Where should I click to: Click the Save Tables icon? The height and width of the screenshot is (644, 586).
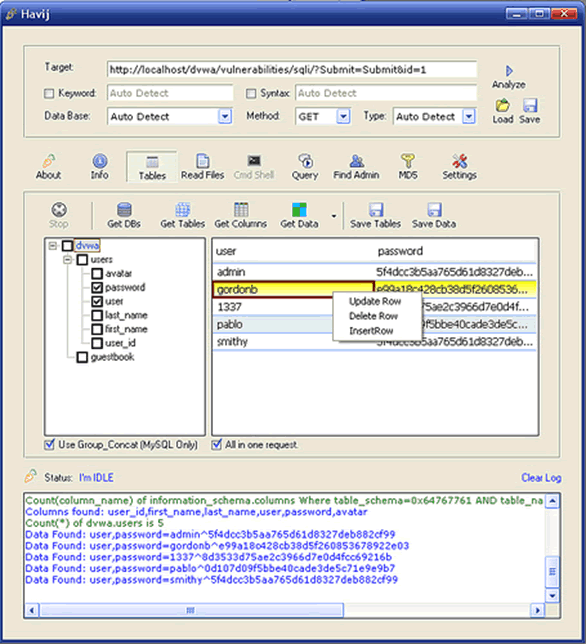pos(376,209)
